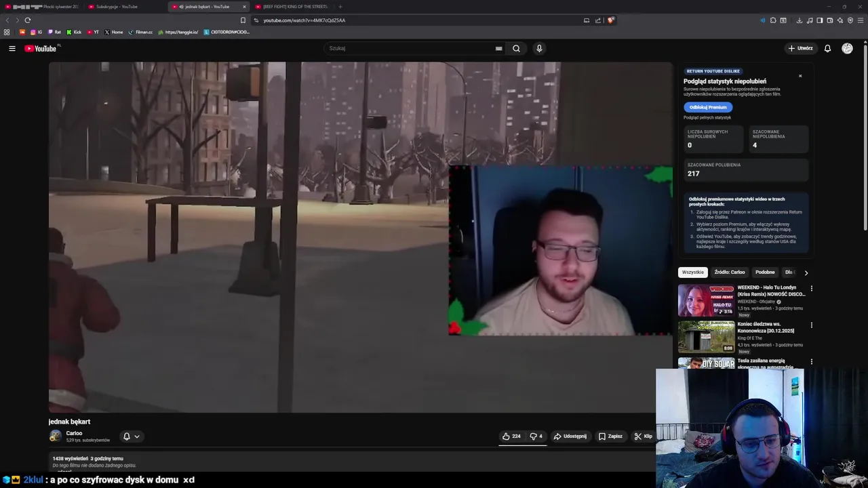The width and height of the screenshot is (868, 488).
Task: Start voice search with the microphone icon
Action: (539, 48)
